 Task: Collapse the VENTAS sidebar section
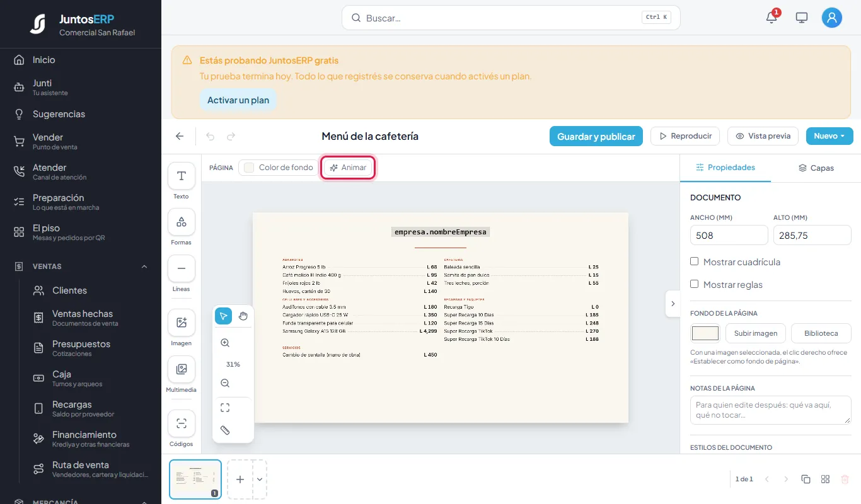pyautogui.click(x=144, y=266)
